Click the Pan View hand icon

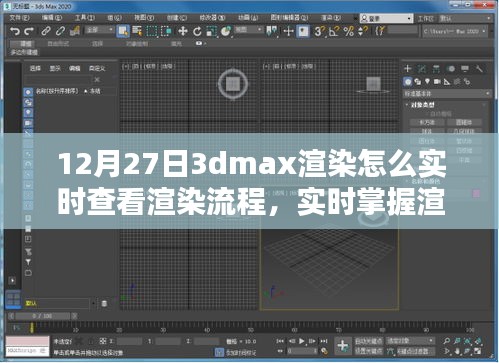(x=457, y=351)
